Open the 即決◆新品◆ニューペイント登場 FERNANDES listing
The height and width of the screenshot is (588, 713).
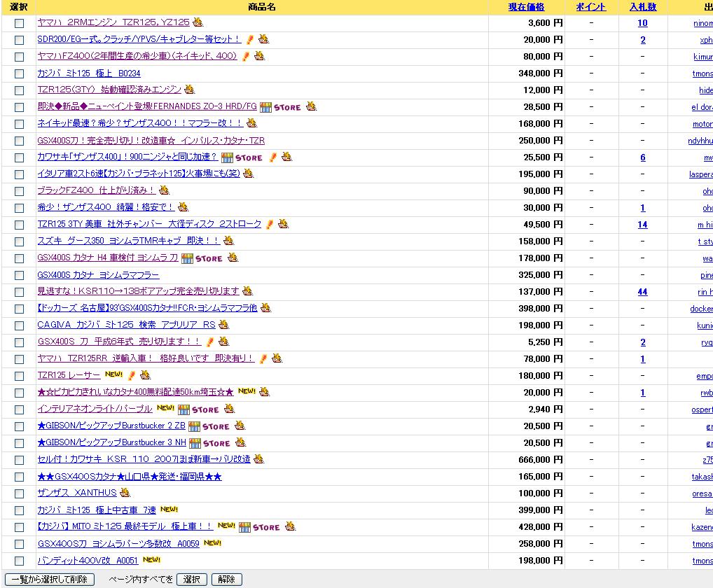point(147,106)
